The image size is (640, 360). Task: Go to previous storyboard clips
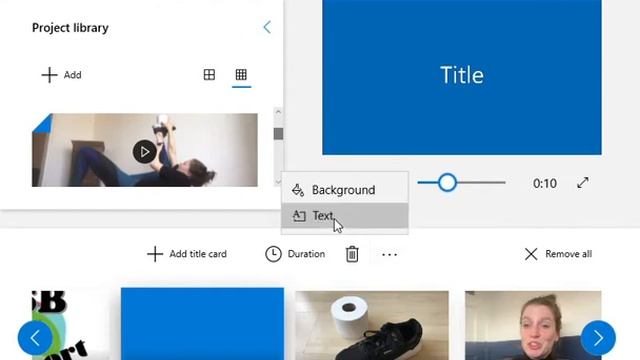coord(36,338)
